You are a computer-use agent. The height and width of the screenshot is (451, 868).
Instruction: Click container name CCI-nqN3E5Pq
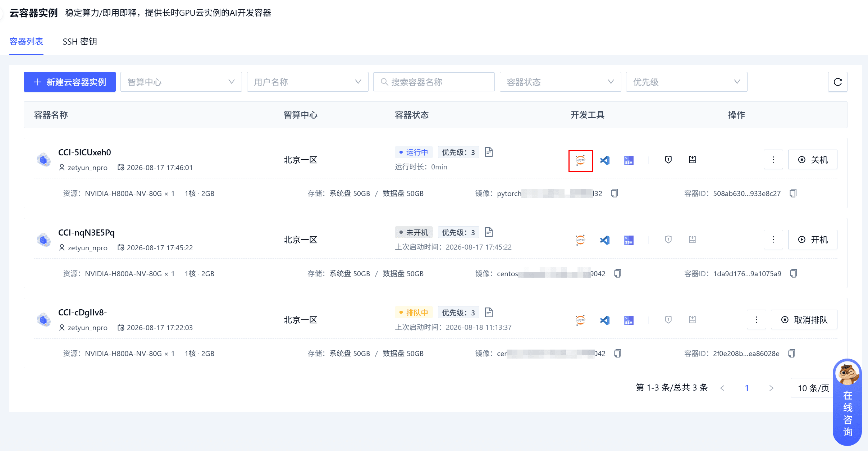[86, 233]
